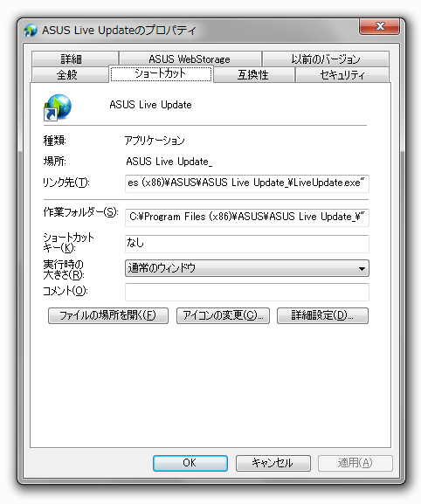Click the ASUS Live Update shortcut icon
Image resolution: width=421 pixels, height=504 pixels.
point(58,107)
